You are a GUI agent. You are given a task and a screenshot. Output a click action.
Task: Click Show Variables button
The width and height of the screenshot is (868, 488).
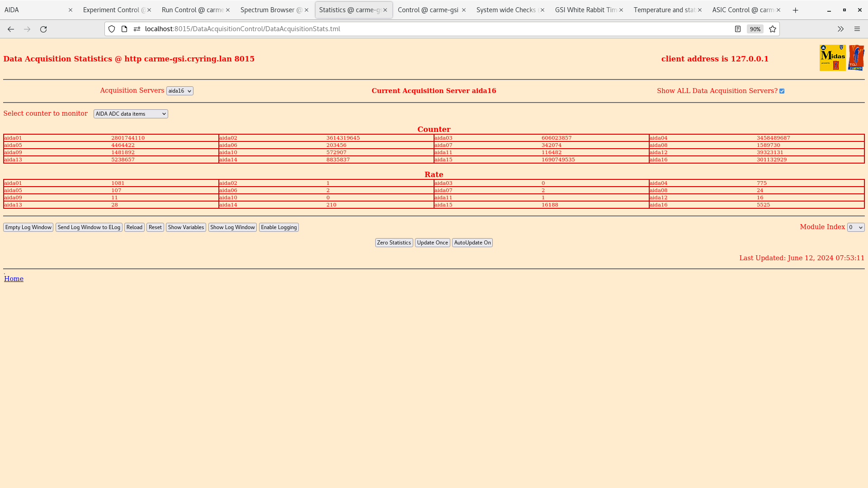pos(185,227)
